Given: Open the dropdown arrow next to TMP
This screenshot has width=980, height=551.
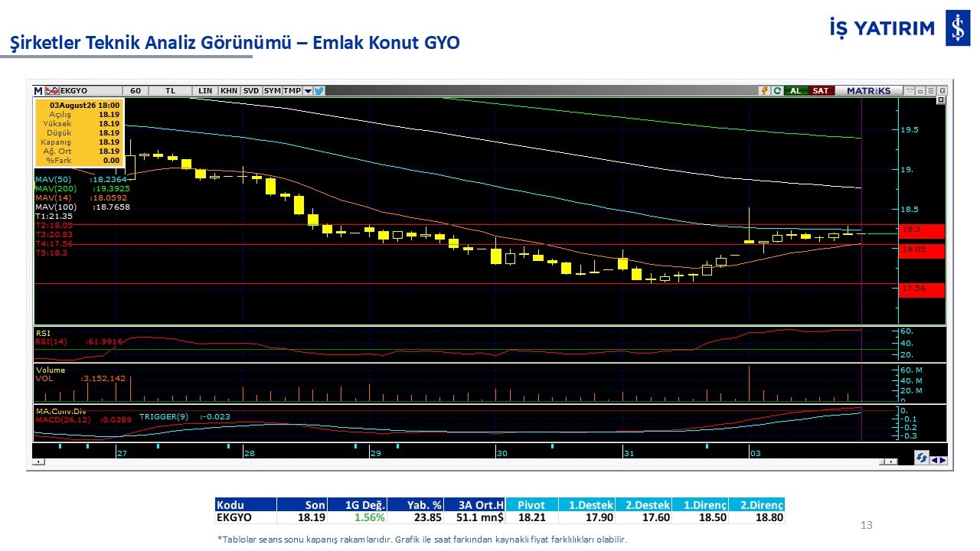Looking at the screenshot, I should click(x=308, y=90).
